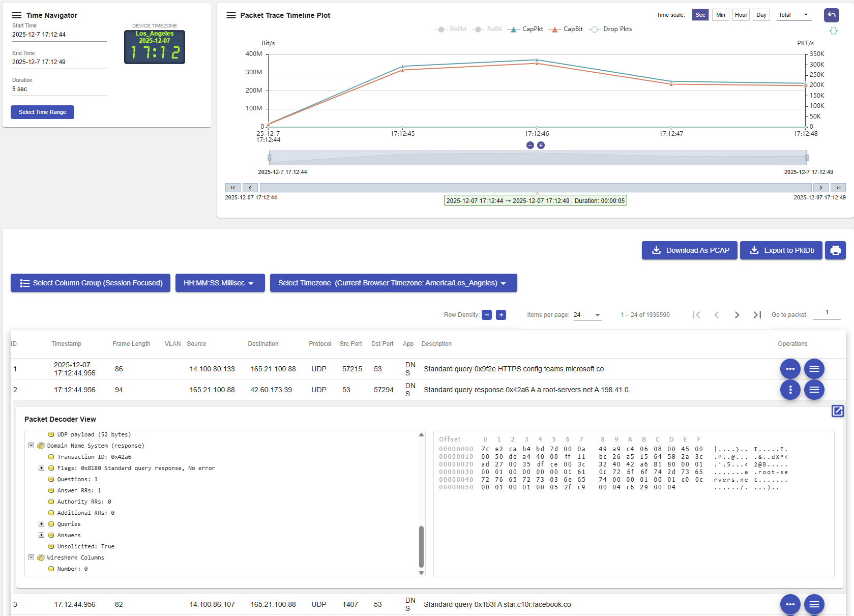This screenshot has width=854, height=616.
Task: Click Select Column Group (Session Focused) button
Action: (x=91, y=283)
